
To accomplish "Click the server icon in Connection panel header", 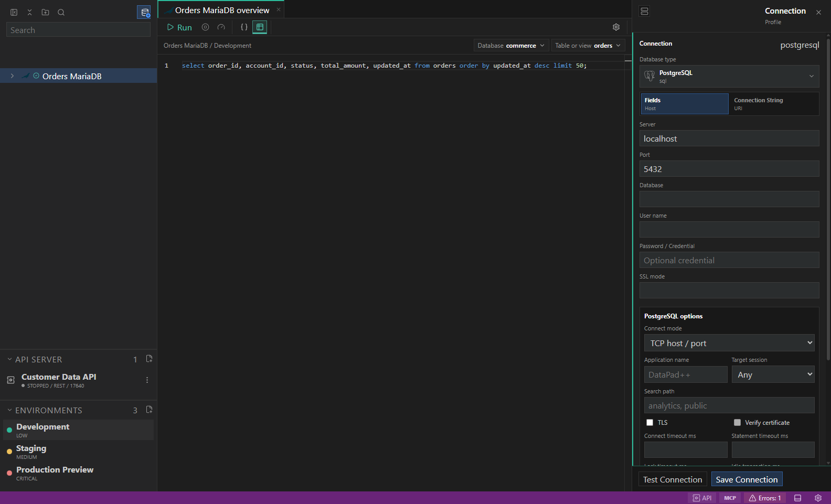I will tap(645, 12).
